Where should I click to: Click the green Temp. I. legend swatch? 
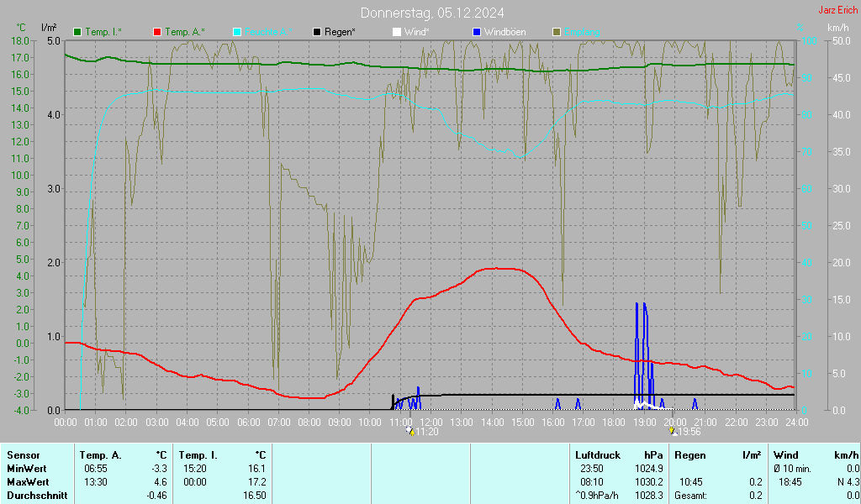pyautogui.click(x=77, y=33)
